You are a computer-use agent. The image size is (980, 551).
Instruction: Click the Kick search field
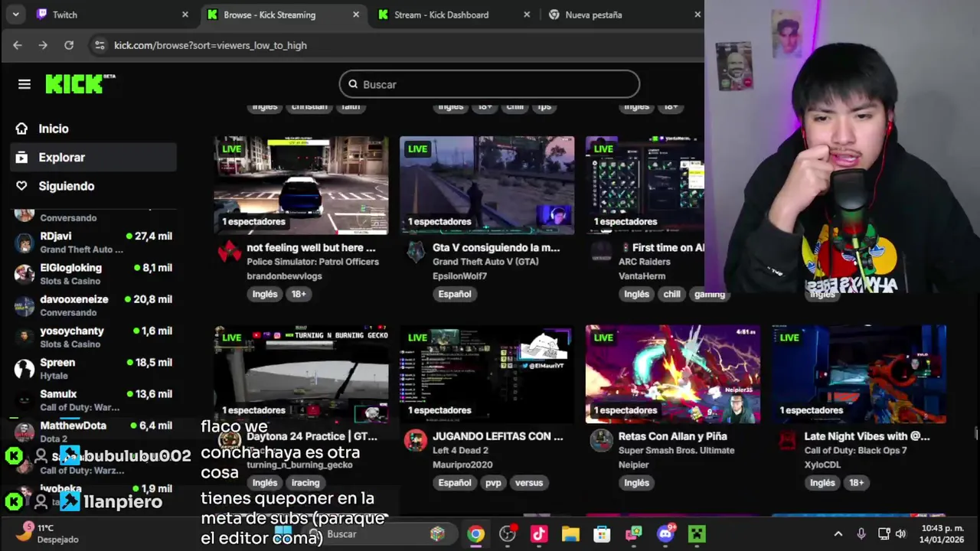[x=489, y=84]
